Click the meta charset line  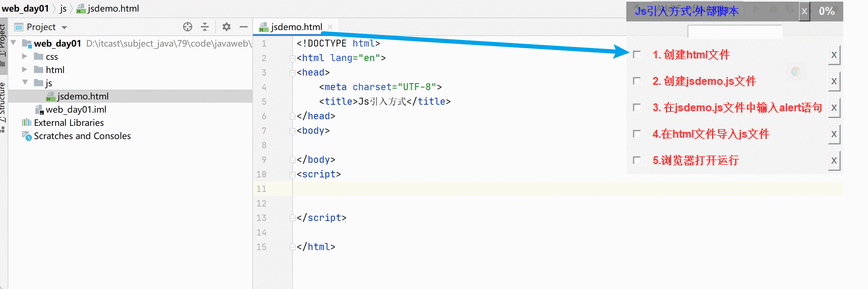[380, 87]
